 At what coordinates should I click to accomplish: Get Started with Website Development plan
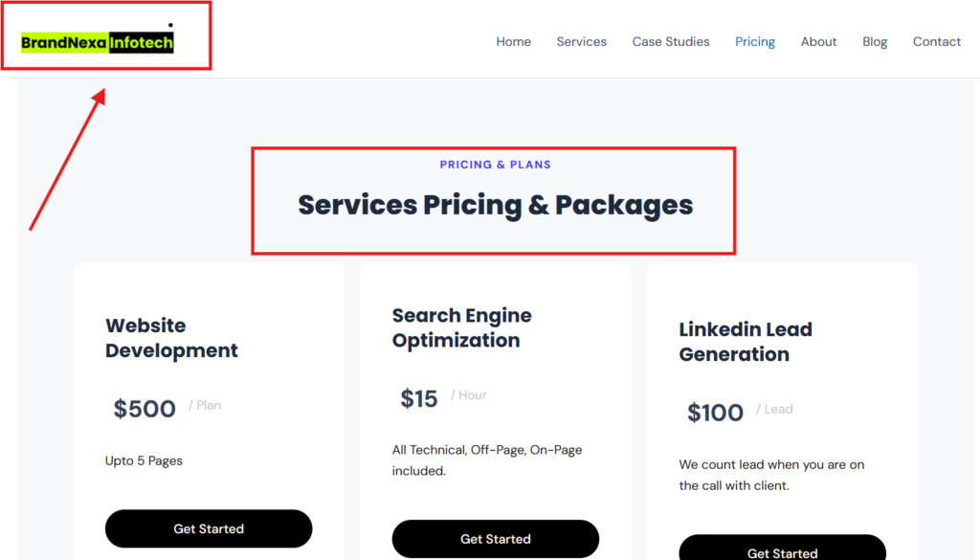209,528
